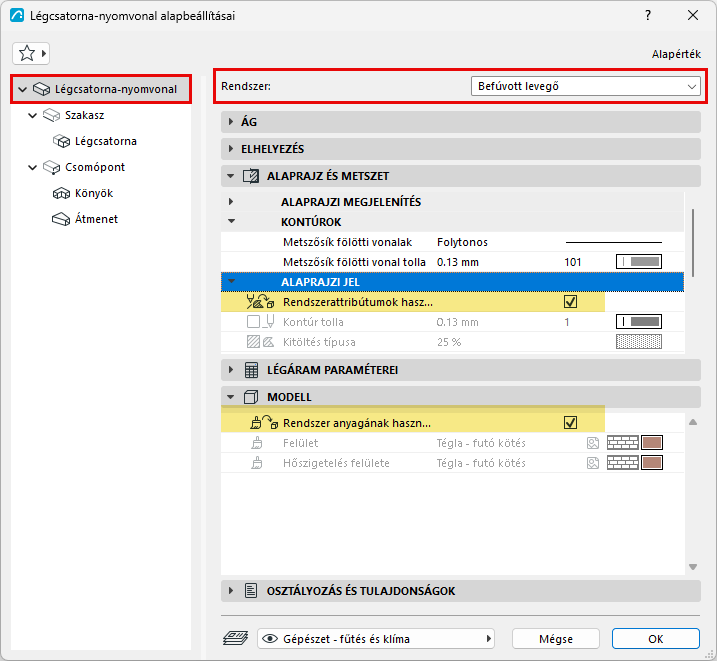The image size is (717, 661).
Task: Collapse the Csomópont tree node
Action: (32, 167)
